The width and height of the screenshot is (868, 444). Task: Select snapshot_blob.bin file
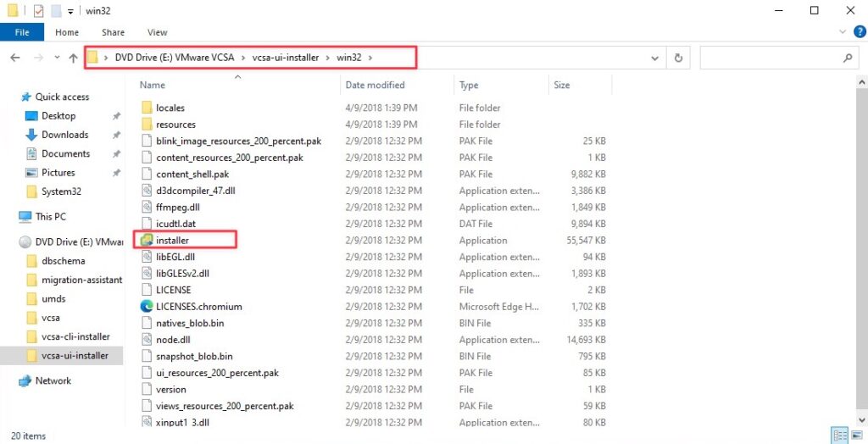pyautogui.click(x=194, y=356)
